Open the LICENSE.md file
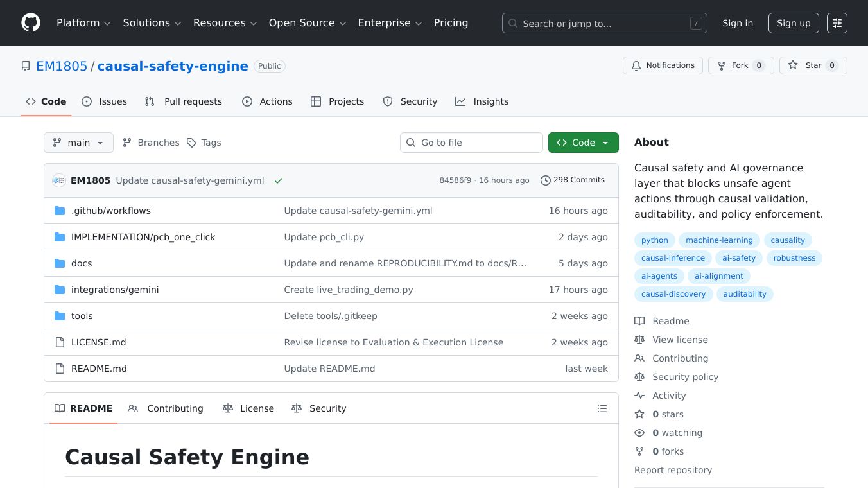This screenshot has width=868, height=488. (x=99, y=342)
